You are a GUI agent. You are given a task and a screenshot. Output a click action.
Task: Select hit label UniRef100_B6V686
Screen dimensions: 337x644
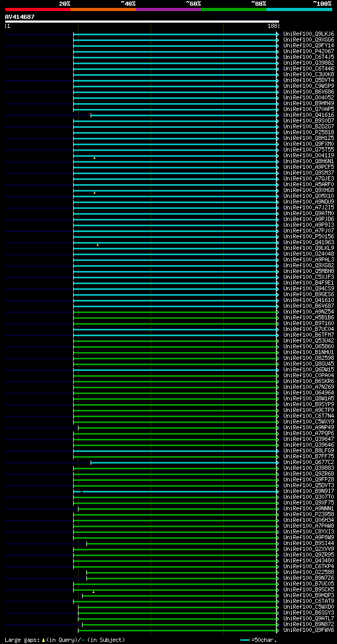coord(309,92)
